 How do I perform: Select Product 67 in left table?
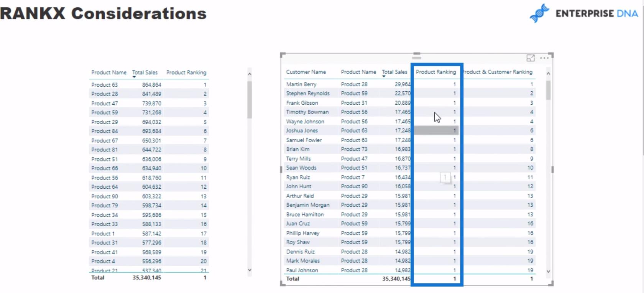click(x=105, y=141)
